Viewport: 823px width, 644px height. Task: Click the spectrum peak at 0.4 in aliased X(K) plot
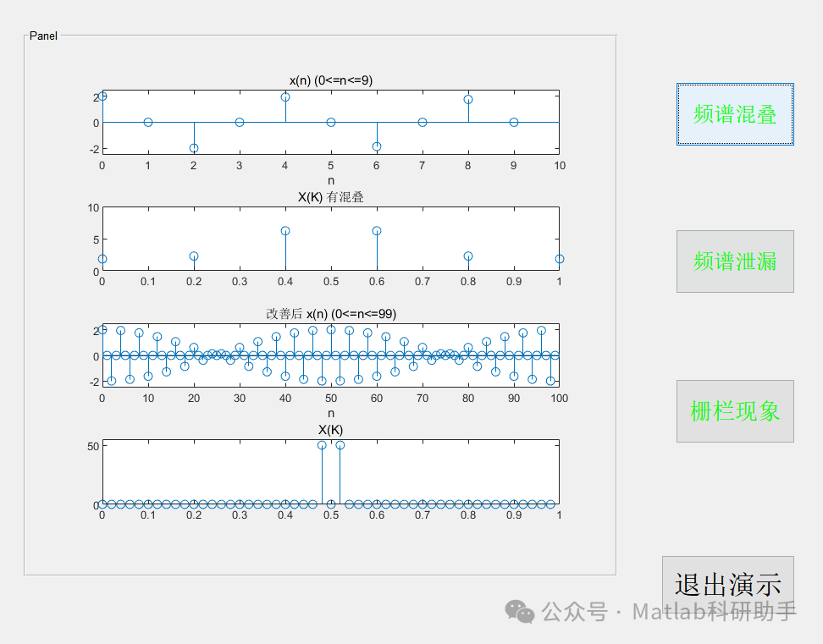(x=285, y=231)
